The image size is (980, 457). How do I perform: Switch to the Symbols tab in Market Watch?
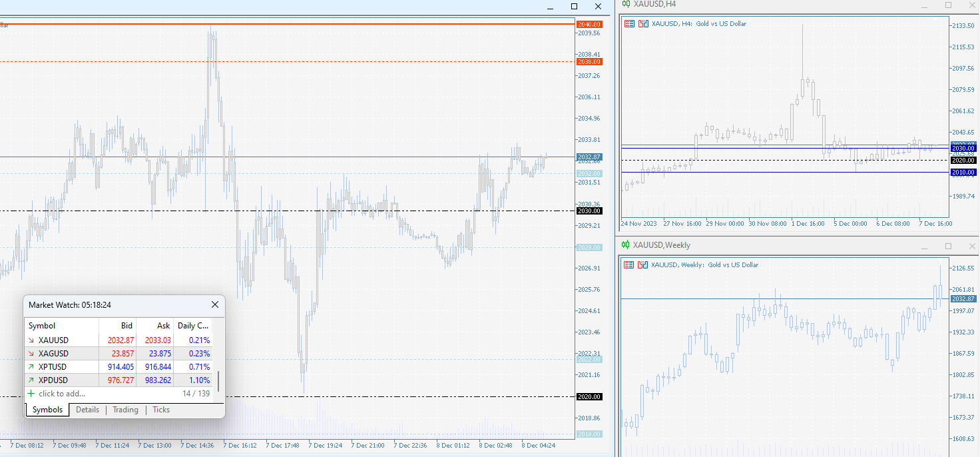[47, 410]
